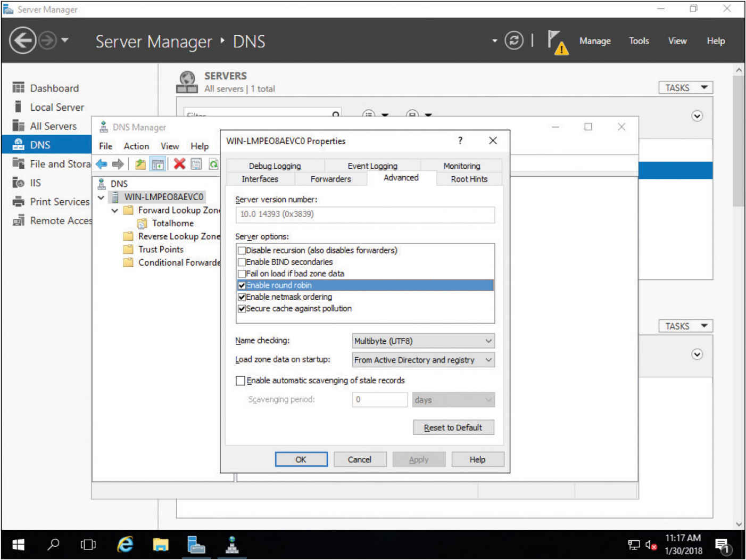Open the Manage menu in Server Manager
Screen dimensions: 746x560
595,41
